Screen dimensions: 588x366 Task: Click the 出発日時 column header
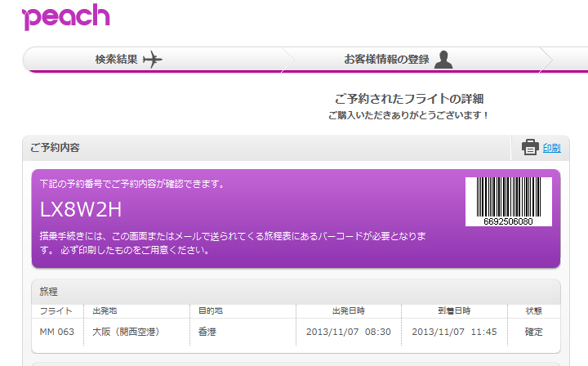click(x=348, y=311)
